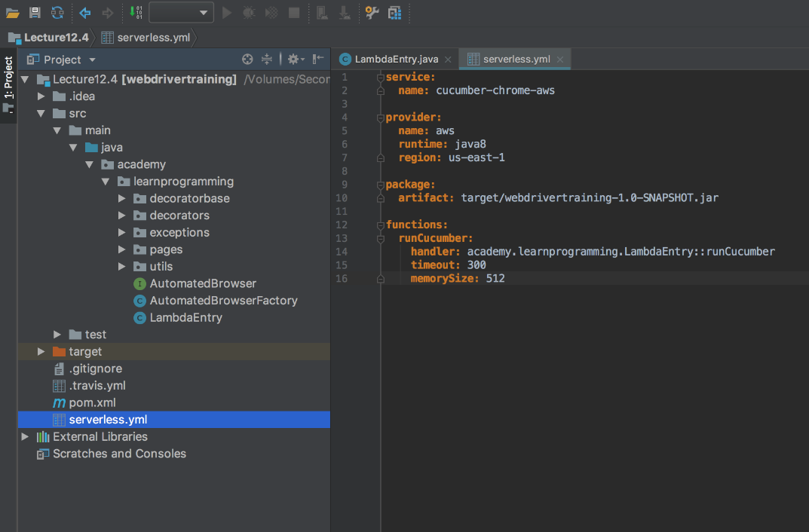Click the Build project binary icon
Screen dimensions: 809x532
pos(136,12)
